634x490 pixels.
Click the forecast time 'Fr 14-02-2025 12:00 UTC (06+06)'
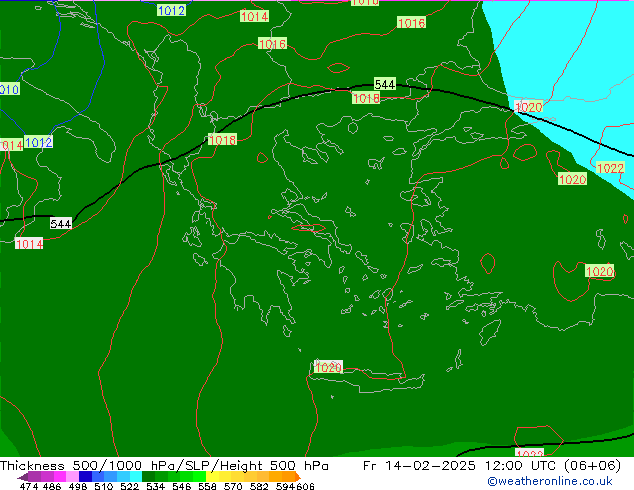coord(492,466)
